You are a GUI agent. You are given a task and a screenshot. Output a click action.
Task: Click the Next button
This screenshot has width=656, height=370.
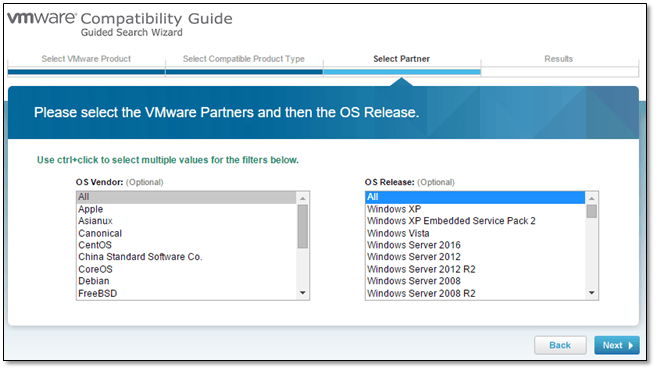pos(617,345)
